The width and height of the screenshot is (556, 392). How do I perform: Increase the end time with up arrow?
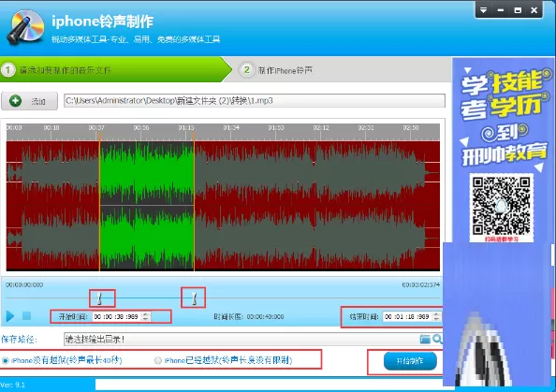click(437, 314)
